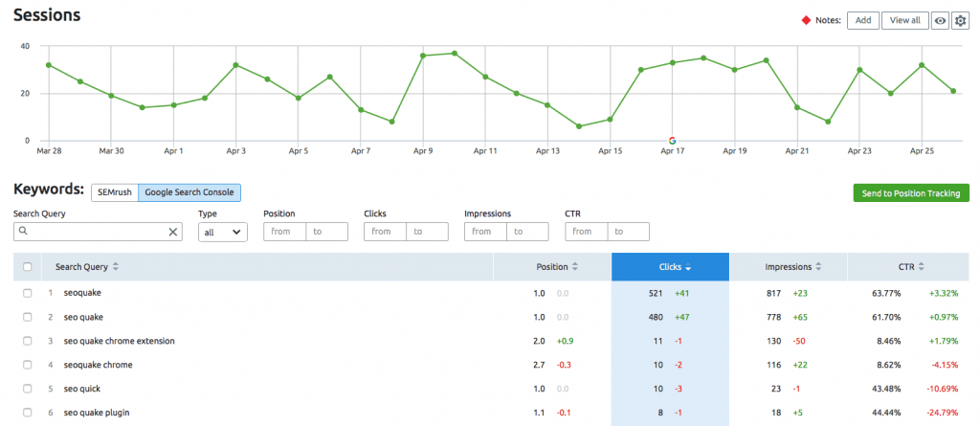Image resolution: width=980 pixels, height=426 pixels.
Task: Click the 2.7 position value
Action: [x=540, y=365]
